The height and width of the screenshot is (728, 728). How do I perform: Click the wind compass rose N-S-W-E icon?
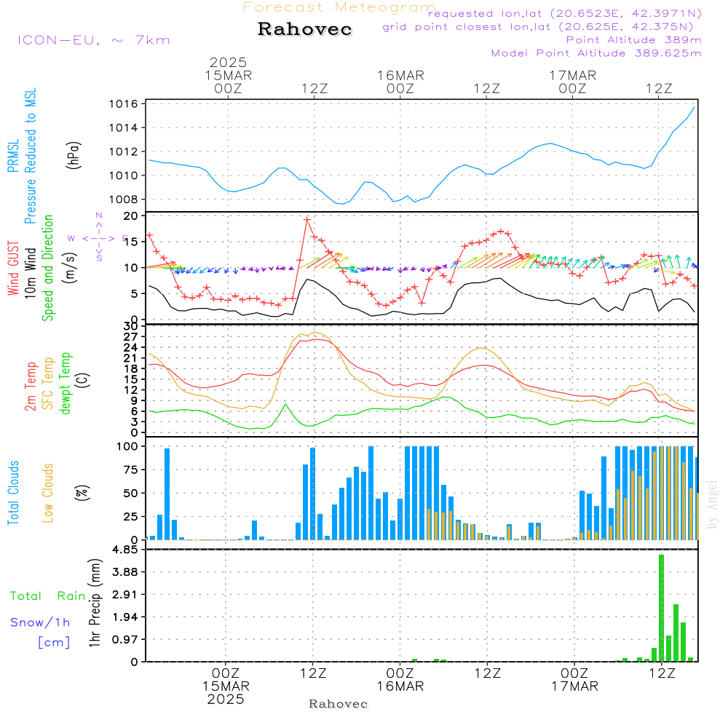point(98,238)
